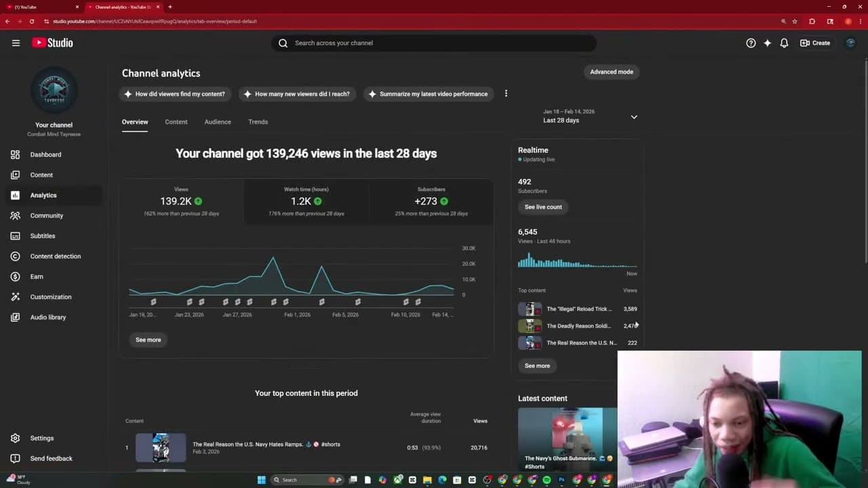Screen dimensions: 868x488
Task: Click the sparkle Ask Studio icon in header
Action: (767, 43)
